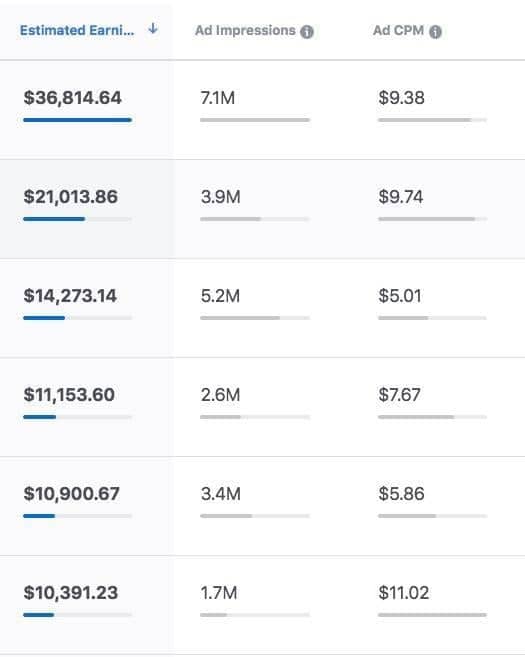Sort by Ad CPM column header

(x=398, y=30)
